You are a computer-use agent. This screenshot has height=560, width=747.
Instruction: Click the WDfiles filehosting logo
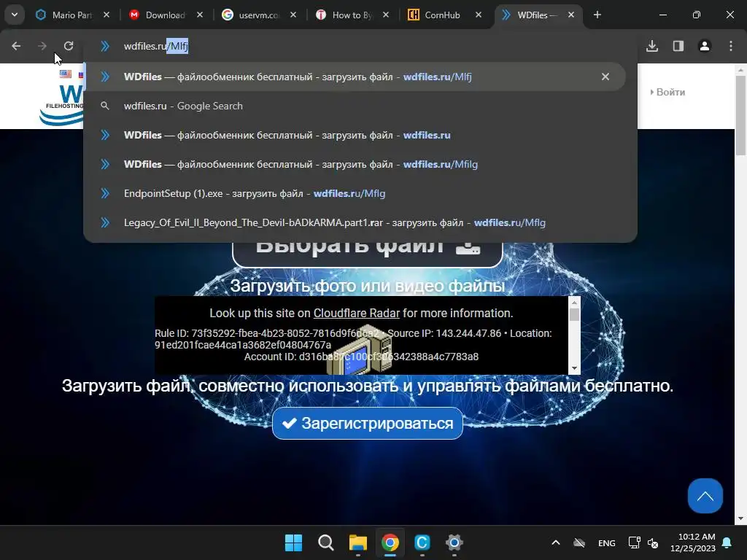(62, 105)
